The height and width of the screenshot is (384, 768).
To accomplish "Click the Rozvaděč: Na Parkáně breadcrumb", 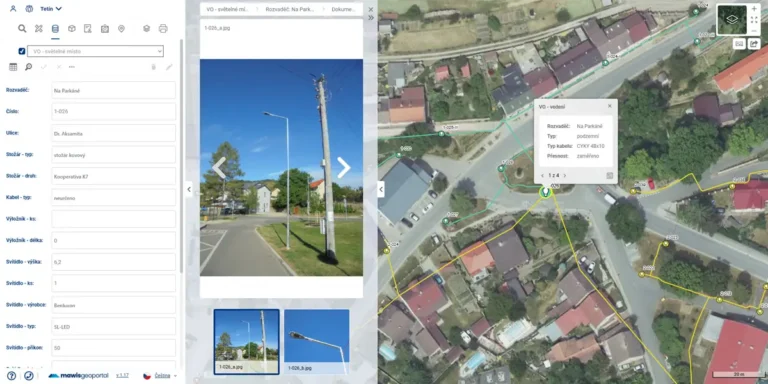I will [290, 9].
